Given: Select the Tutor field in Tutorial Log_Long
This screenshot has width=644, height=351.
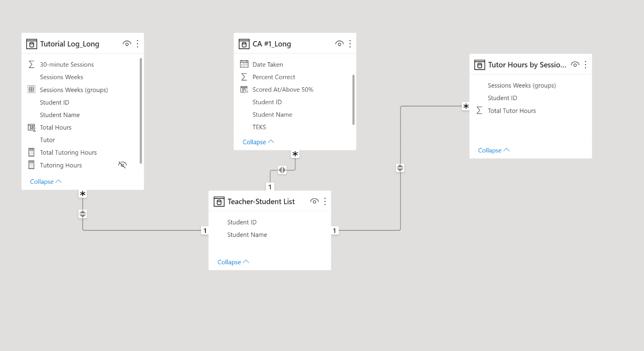Looking at the screenshot, I should (47, 140).
